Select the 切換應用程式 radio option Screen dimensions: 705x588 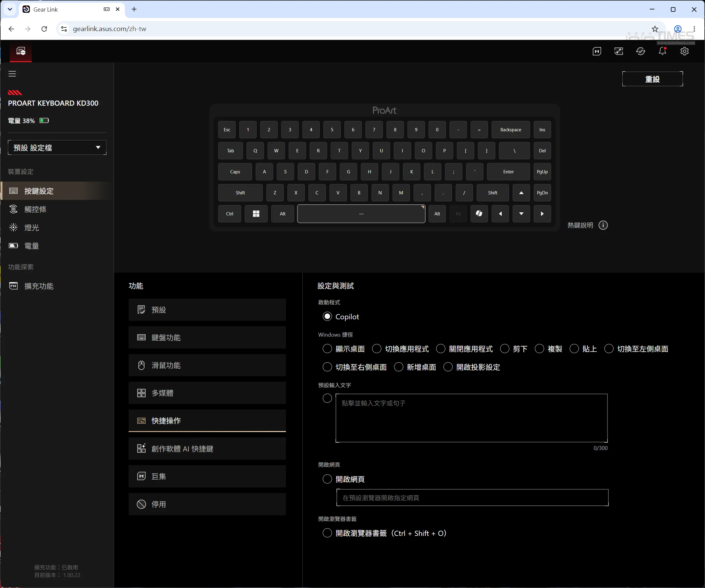tap(377, 349)
